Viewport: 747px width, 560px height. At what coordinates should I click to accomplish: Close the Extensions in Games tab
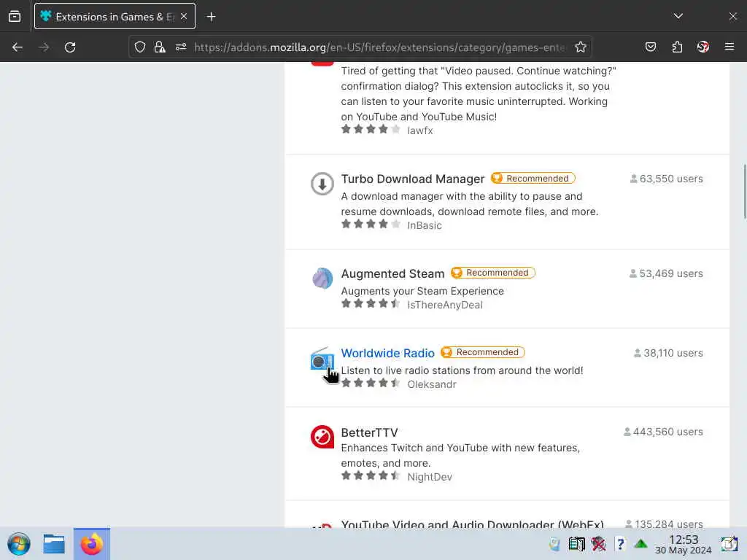[x=184, y=16]
